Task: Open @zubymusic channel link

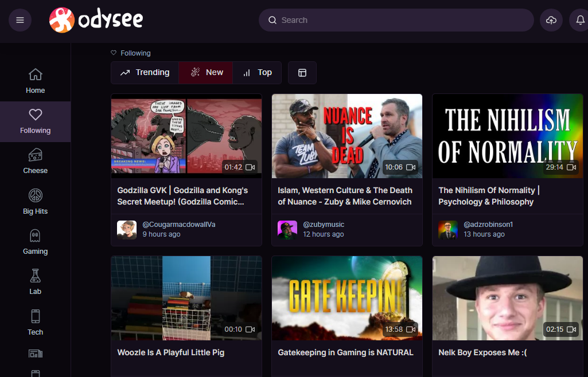Action: click(324, 224)
